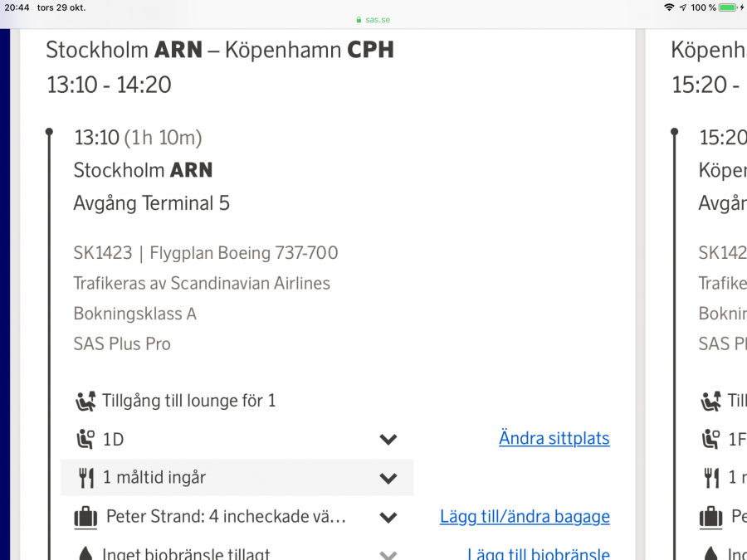This screenshot has width=747, height=560.
Task: Click the lock icon beside sas.se
Action: pyautogui.click(x=359, y=20)
